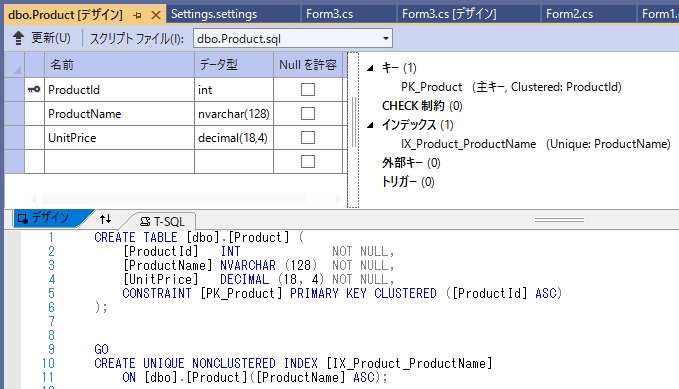679x389 pixels.
Task: Open the Form3.cs [デザイン] tab
Action: coord(449,14)
